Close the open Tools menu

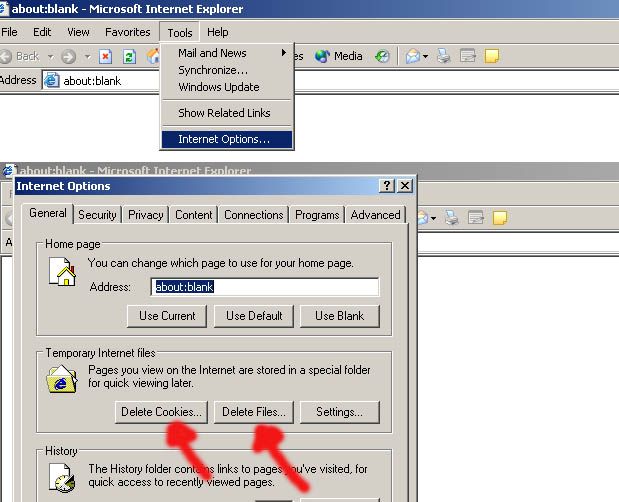180,32
